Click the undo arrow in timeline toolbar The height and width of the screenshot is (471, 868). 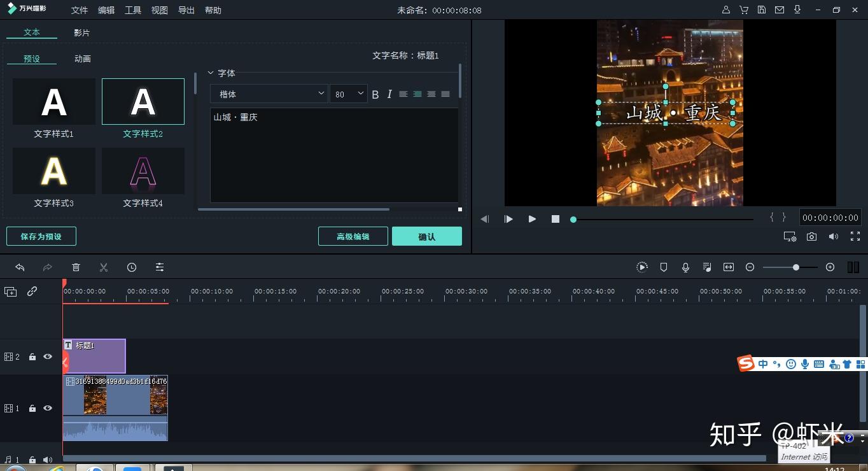tap(20, 267)
